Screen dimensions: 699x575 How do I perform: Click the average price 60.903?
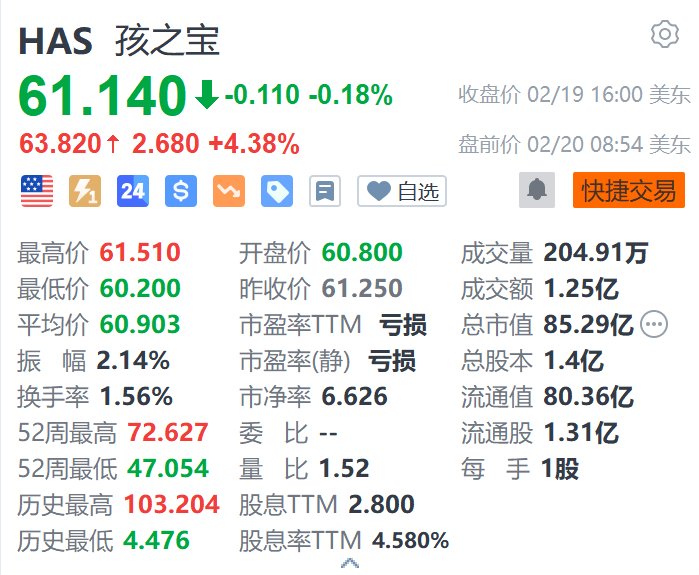(x=140, y=324)
